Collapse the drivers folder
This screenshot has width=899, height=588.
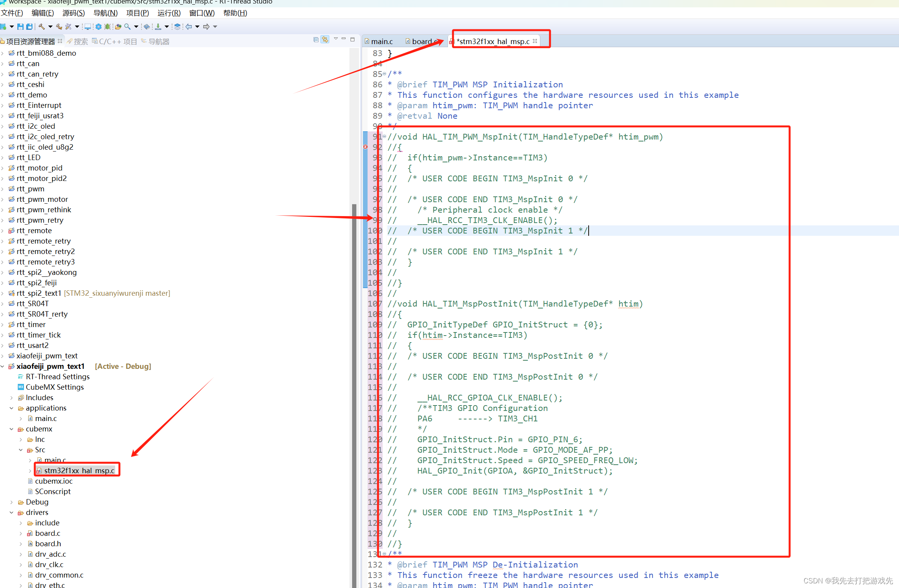[11, 512]
